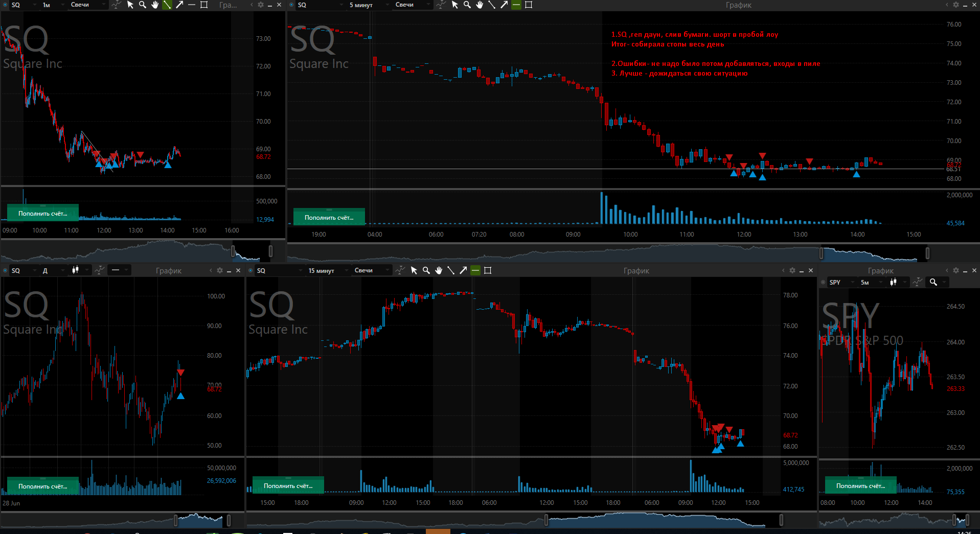
Task: Click Пополнить счёт in the 1м SQ chart
Action: pos(43,213)
